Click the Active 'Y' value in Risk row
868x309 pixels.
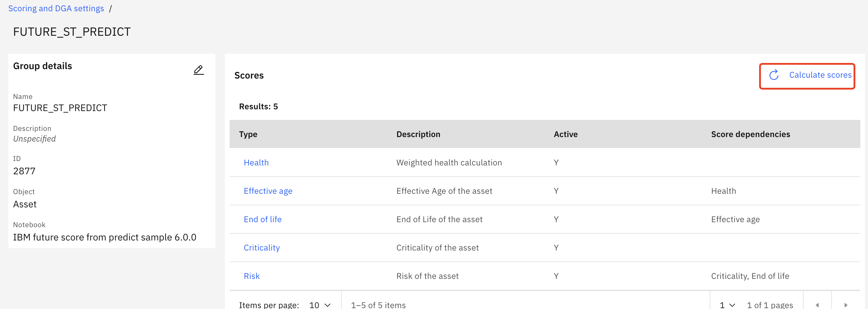click(556, 276)
